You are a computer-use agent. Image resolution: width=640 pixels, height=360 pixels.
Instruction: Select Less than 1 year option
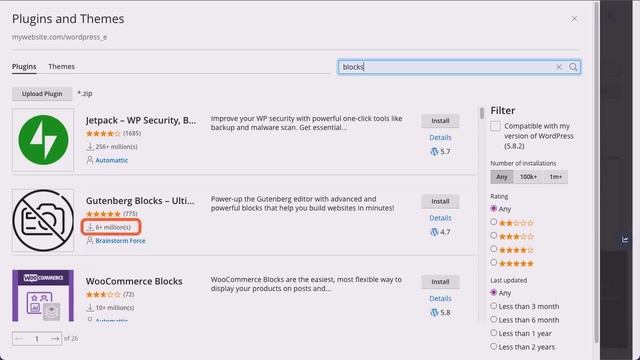tap(493, 333)
